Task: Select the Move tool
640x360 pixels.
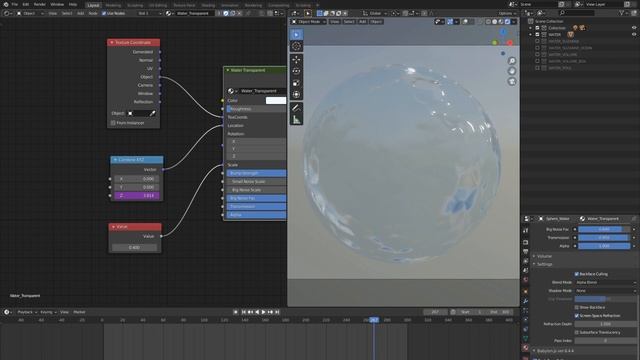Action: 296,60
